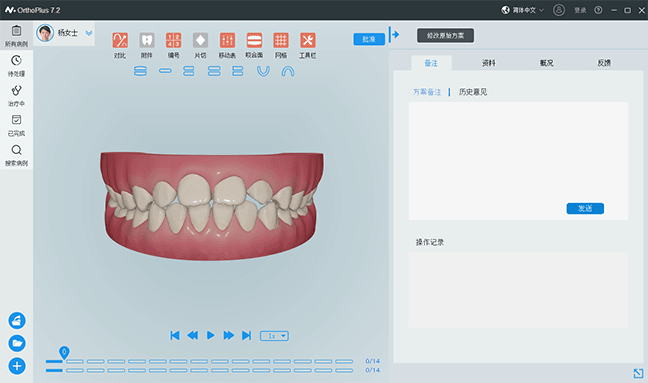The width and height of the screenshot is (648, 383).
Task: Show the 咬合面 occlusal view
Action: [x=254, y=41]
